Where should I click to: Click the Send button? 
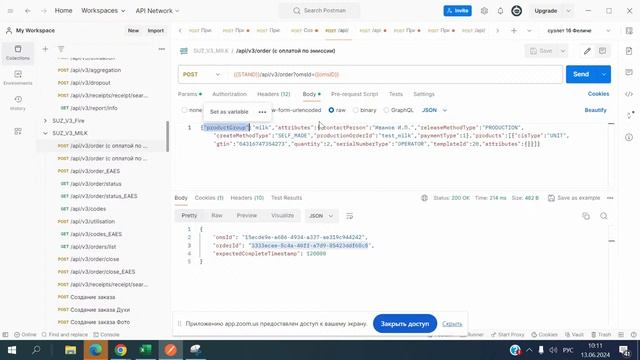pyautogui.click(x=581, y=74)
